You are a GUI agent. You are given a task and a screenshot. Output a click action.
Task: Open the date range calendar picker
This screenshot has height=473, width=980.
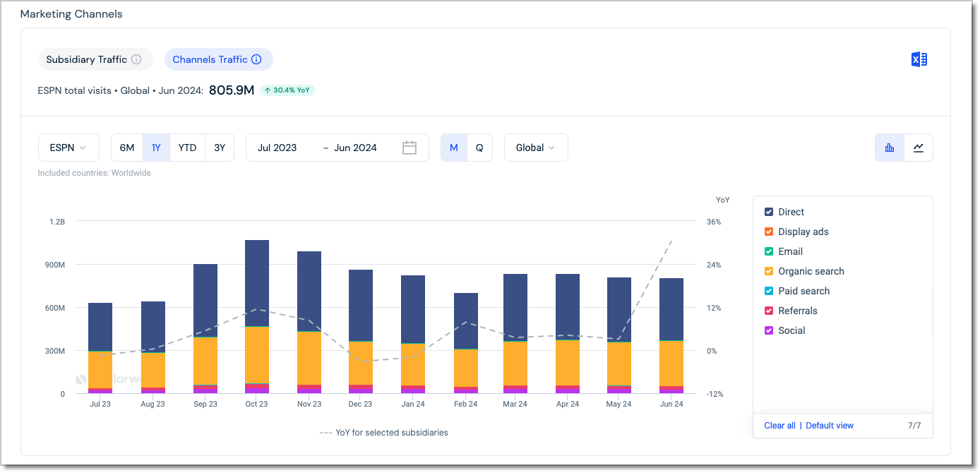410,148
